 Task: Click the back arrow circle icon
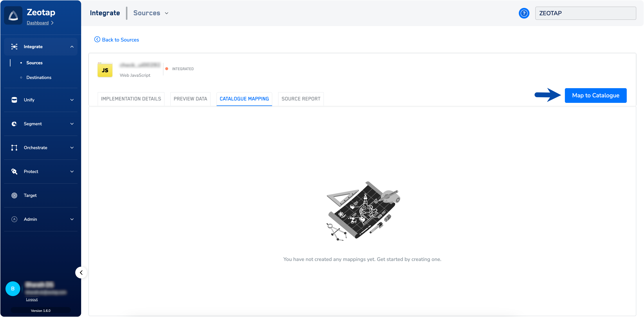point(97,39)
